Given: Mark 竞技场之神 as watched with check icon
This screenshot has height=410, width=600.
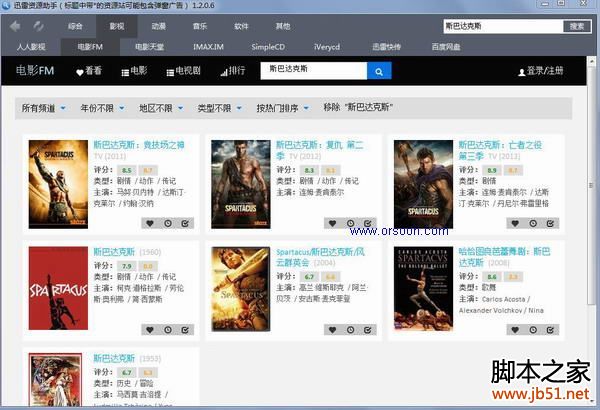Looking at the screenshot, I should (x=185, y=223).
